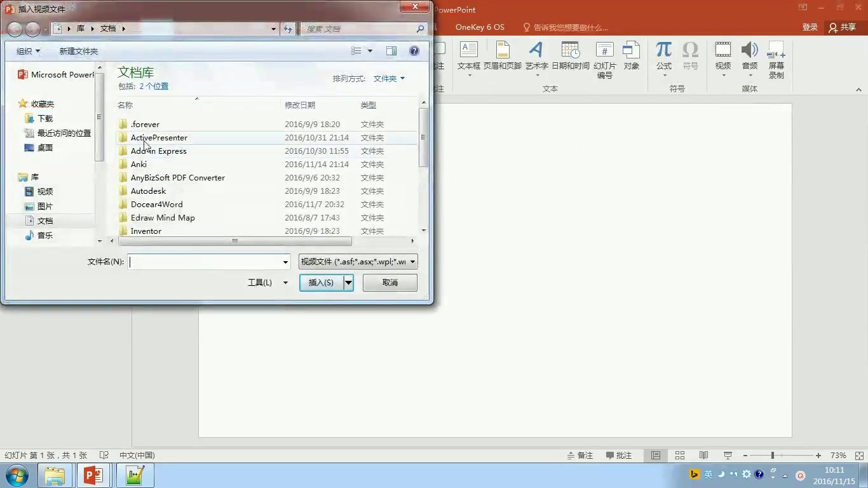This screenshot has height=488, width=868.
Task: Toggle the preview pane in the file dialog
Action: click(391, 51)
